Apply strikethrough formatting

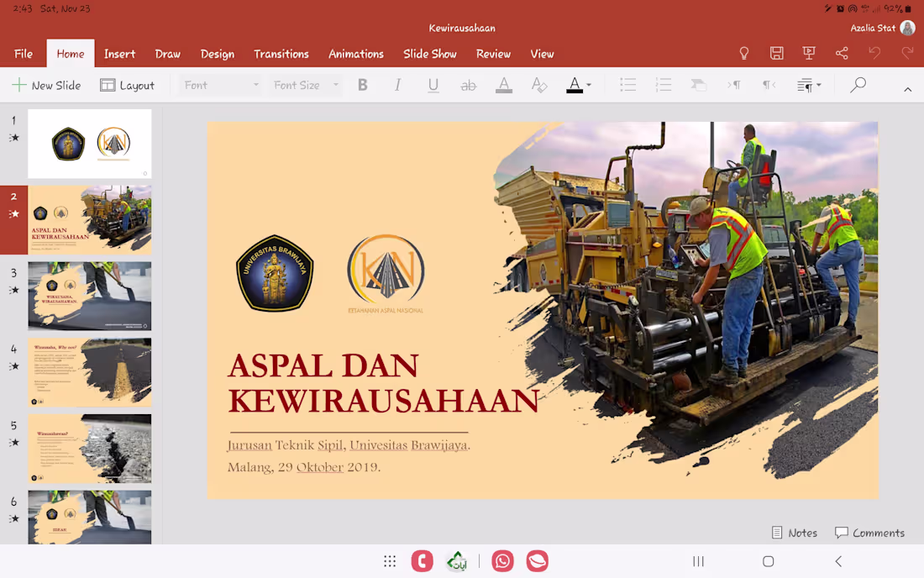[469, 84]
